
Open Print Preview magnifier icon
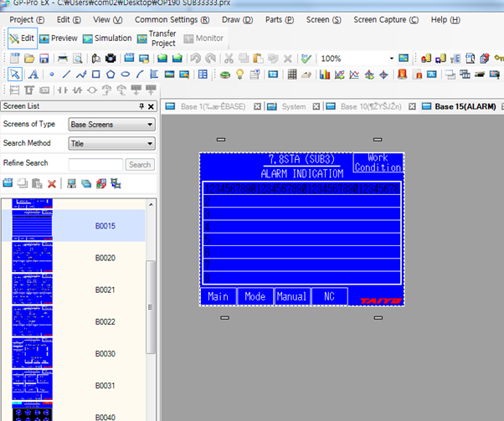78,59
